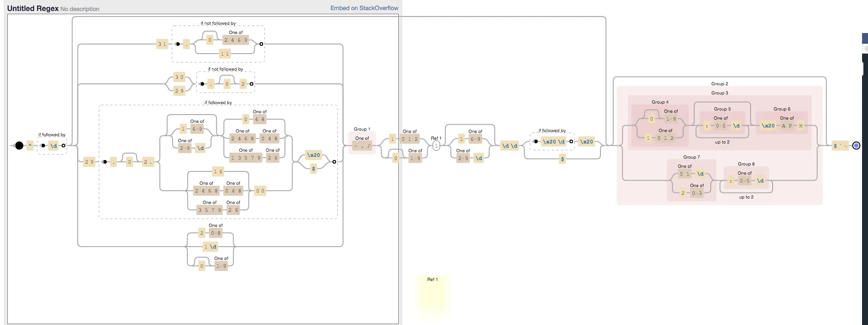Select the "3 0" literal node
This screenshot has width=868, height=325.
[179, 77]
